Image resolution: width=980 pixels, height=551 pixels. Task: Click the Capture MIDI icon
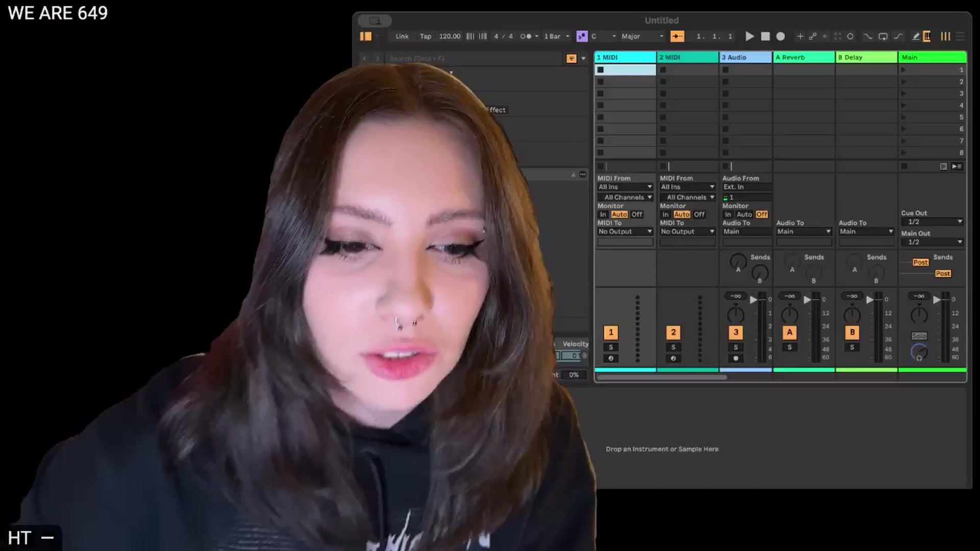point(838,36)
